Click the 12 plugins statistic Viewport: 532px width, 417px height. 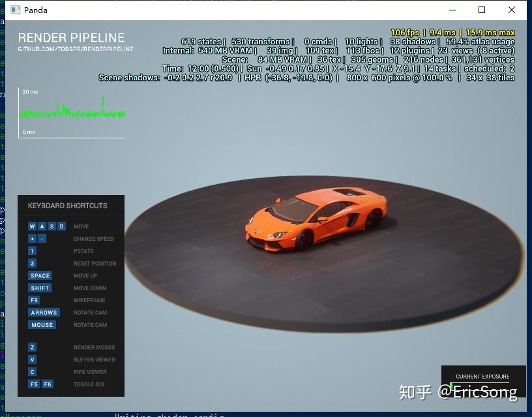click(410, 51)
